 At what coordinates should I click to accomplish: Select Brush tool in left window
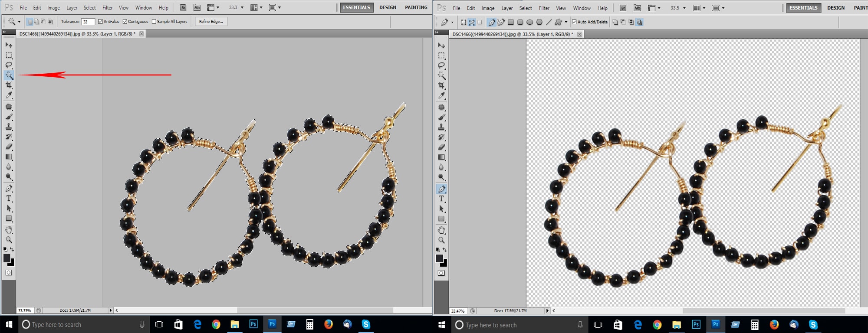coord(9,117)
